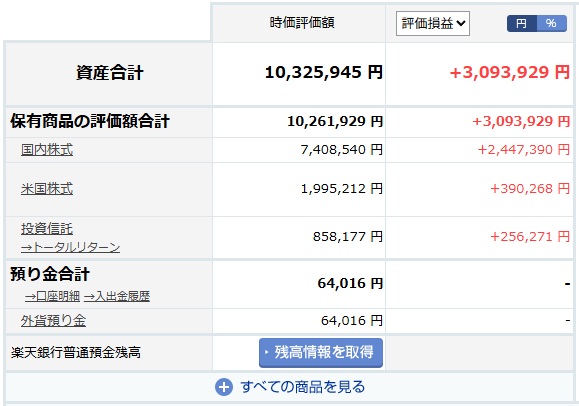Switch display to % mode

(551, 24)
